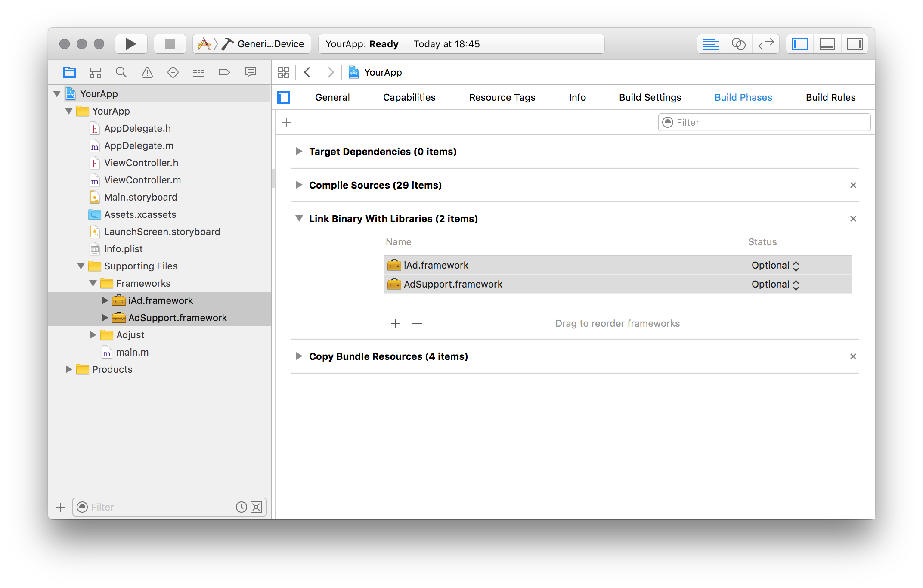Screen dimensions: 923x588
Task: Toggle the left Navigator panel visibility
Action: pyautogui.click(x=800, y=44)
